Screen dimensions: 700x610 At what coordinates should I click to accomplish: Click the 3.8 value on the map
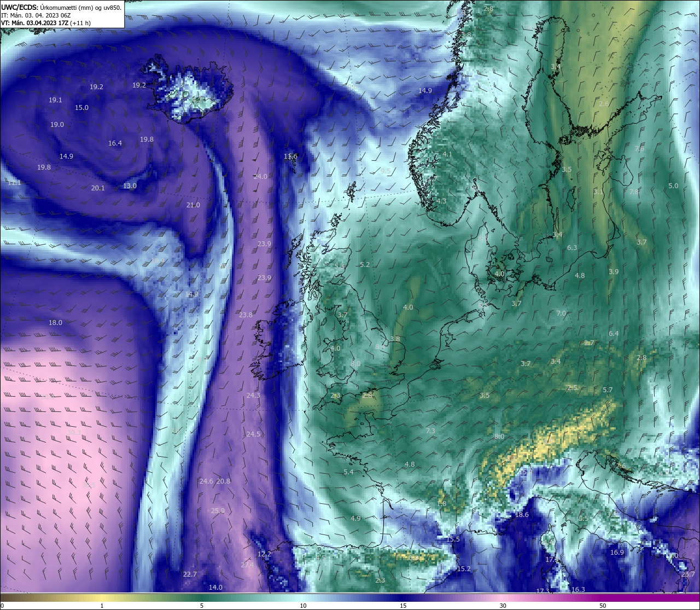(x=395, y=339)
